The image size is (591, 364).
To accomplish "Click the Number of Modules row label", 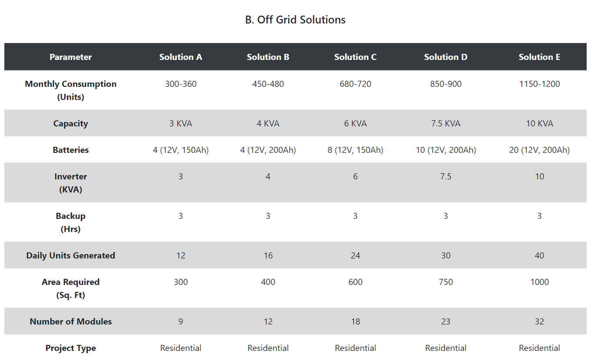I will coord(70,321).
